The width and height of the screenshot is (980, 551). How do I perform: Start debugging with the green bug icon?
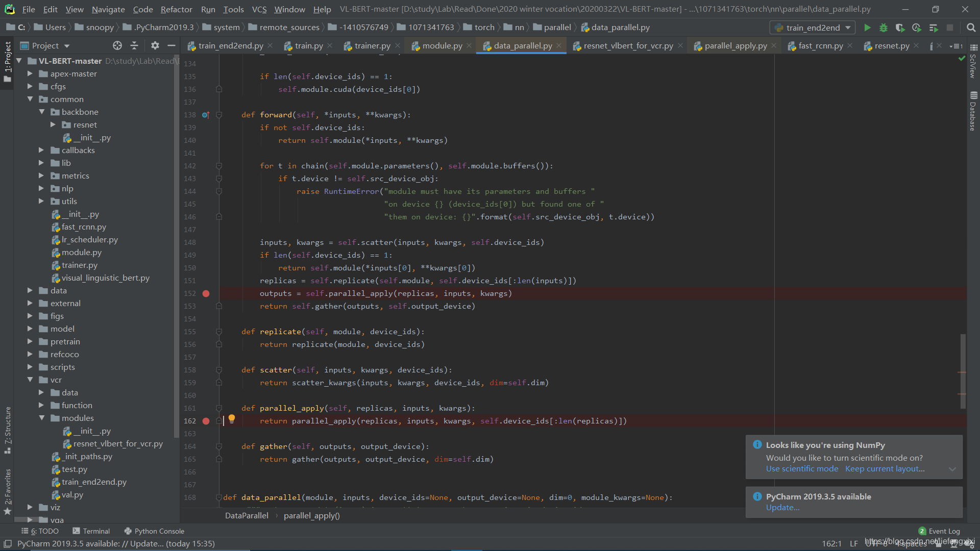coord(884,28)
